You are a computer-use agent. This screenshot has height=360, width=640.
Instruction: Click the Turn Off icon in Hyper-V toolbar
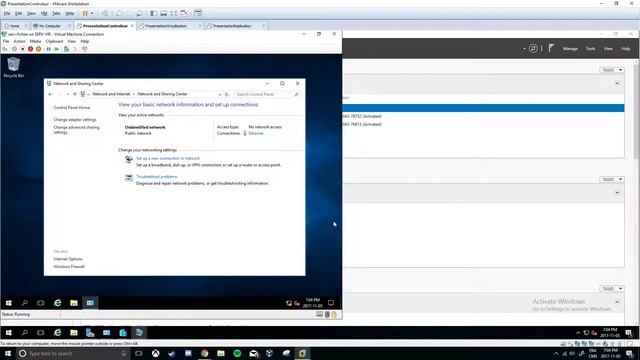coord(22,49)
